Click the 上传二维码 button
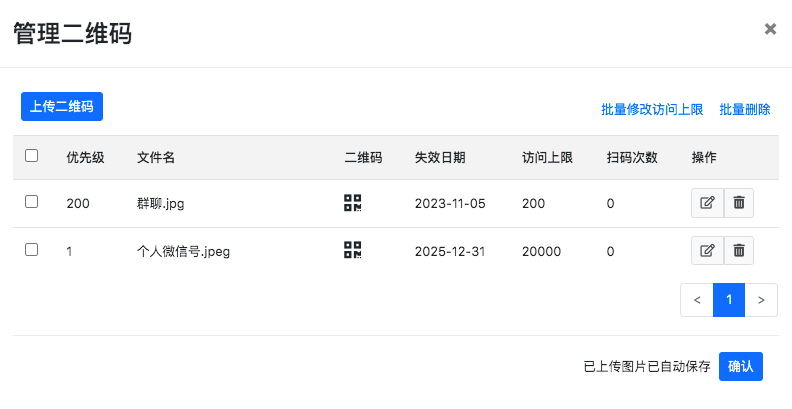Image resolution: width=792 pixels, height=409 pixels. (62, 106)
